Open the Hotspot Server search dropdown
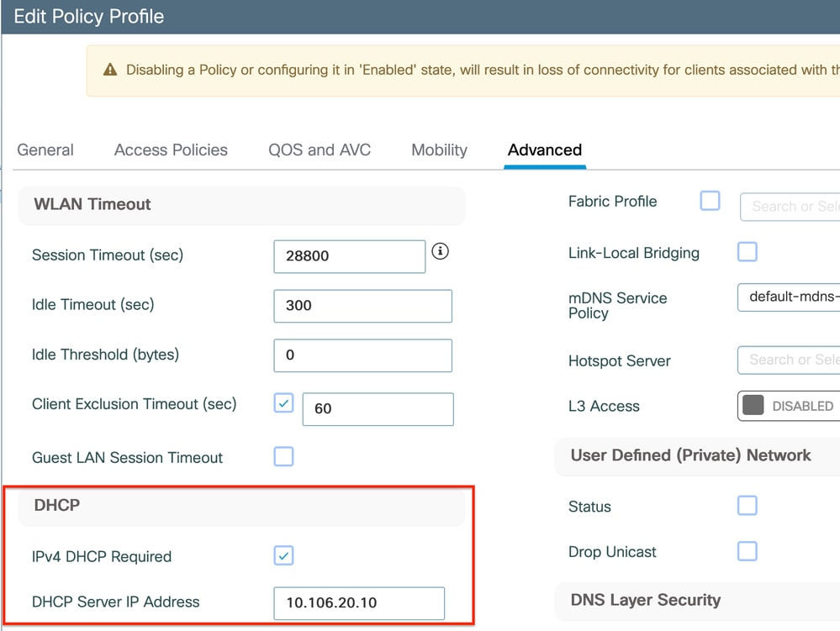Screen dimensions: 840x631 coord(789,360)
